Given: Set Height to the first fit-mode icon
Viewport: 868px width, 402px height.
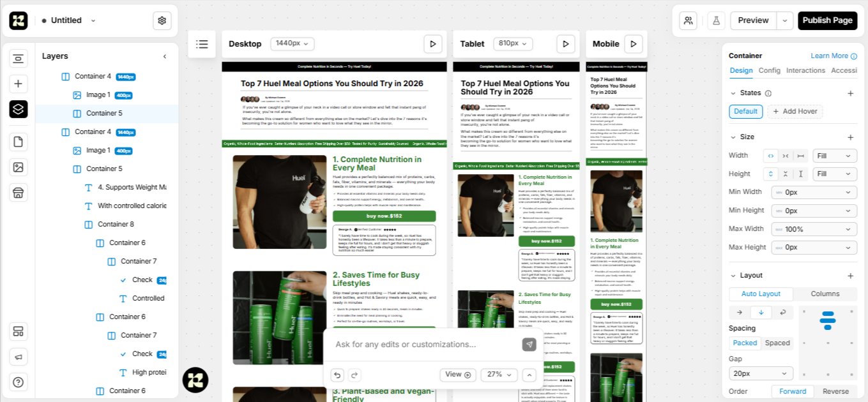Looking at the screenshot, I should click(x=770, y=174).
